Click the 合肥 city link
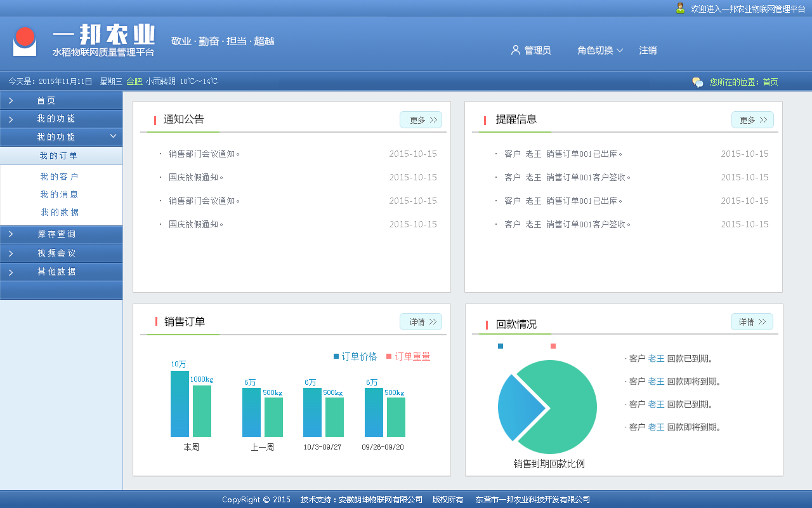Viewport: 812px width, 508px height. [134, 81]
